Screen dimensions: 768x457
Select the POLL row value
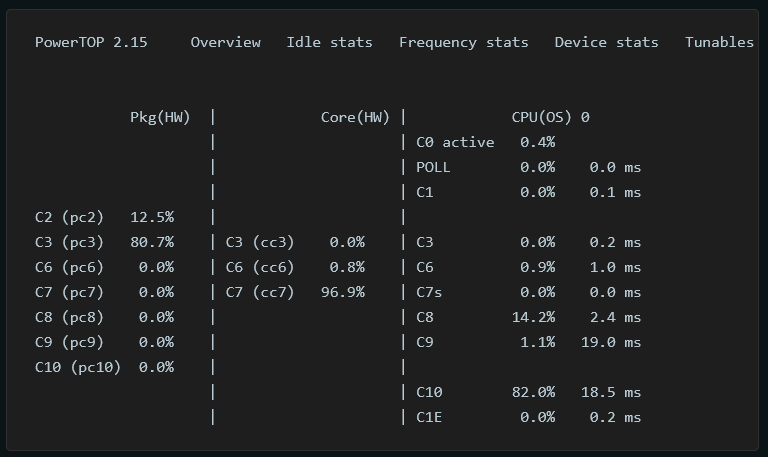pos(528,168)
